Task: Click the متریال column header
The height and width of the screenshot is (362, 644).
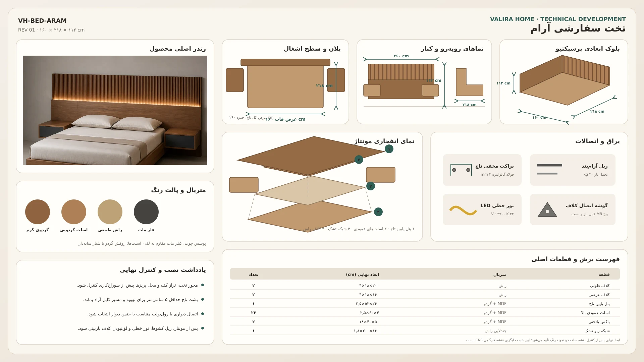Action: pos(500,275)
